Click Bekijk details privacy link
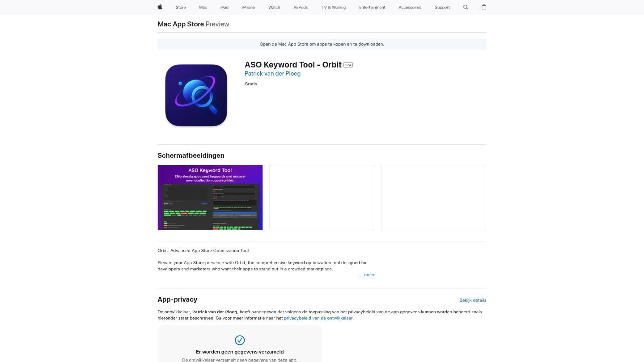Image resolution: width=644 pixels, height=362 pixels. click(473, 300)
